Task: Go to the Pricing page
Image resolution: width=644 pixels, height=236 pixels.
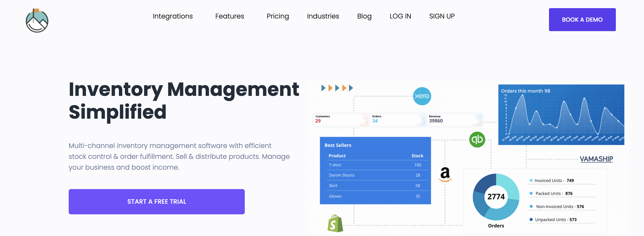Action: click(x=277, y=16)
